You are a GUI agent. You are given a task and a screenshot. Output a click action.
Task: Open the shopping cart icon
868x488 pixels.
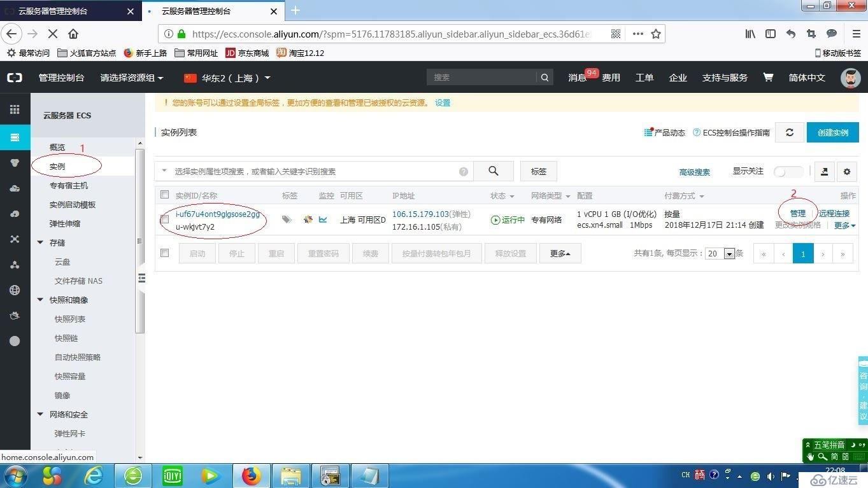pyautogui.click(x=768, y=77)
